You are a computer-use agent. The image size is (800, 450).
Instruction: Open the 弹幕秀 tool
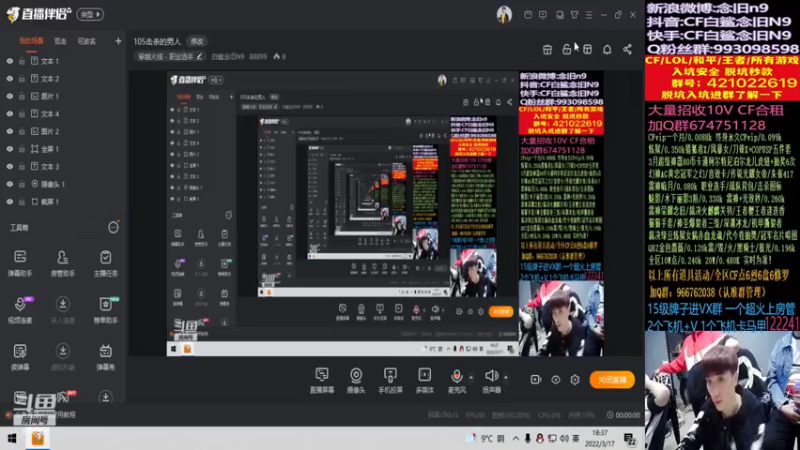pos(106,356)
